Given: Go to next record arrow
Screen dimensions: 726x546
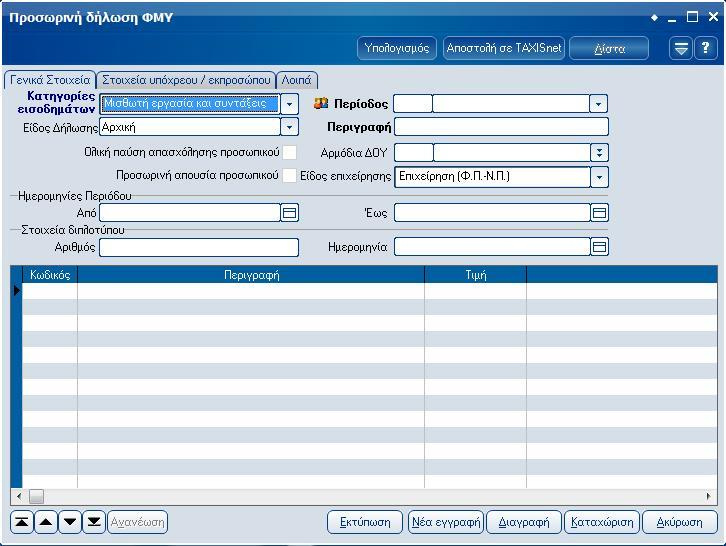Looking at the screenshot, I should [70, 522].
